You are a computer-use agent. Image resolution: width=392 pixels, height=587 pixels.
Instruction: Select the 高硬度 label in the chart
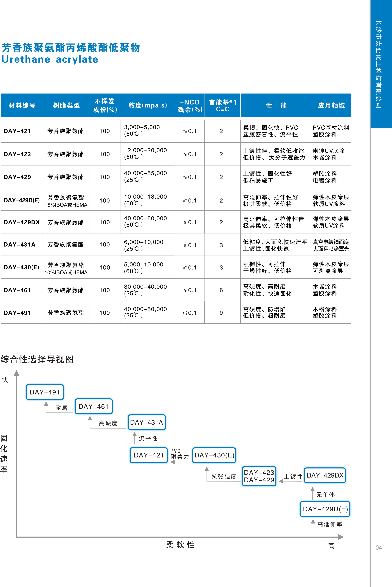click(108, 423)
